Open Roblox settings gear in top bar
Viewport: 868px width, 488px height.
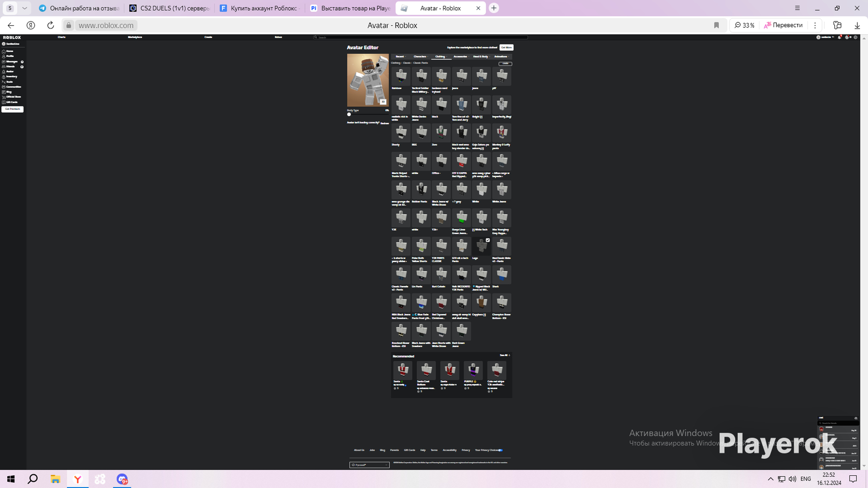tap(855, 37)
